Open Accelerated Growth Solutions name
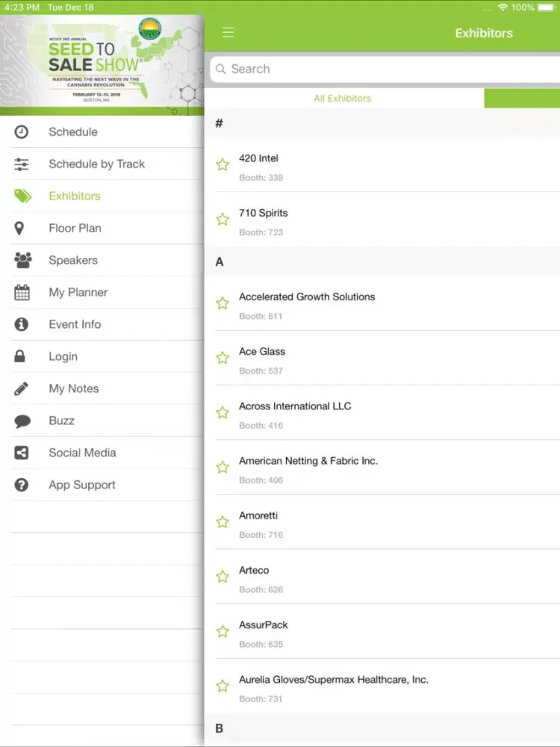The height and width of the screenshot is (747, 560). click(307, 297)
